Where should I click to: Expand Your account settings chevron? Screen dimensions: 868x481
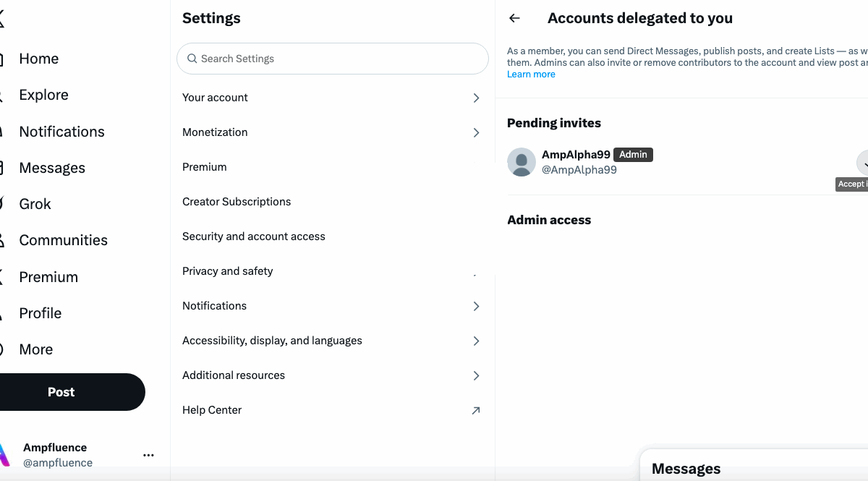click(476, 98)
